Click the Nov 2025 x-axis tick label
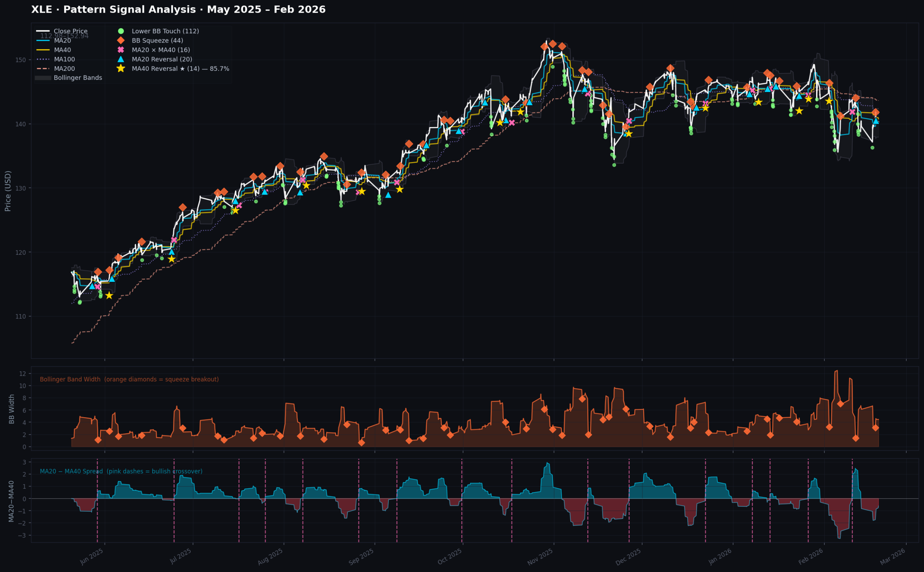 (x=540, y=557)
